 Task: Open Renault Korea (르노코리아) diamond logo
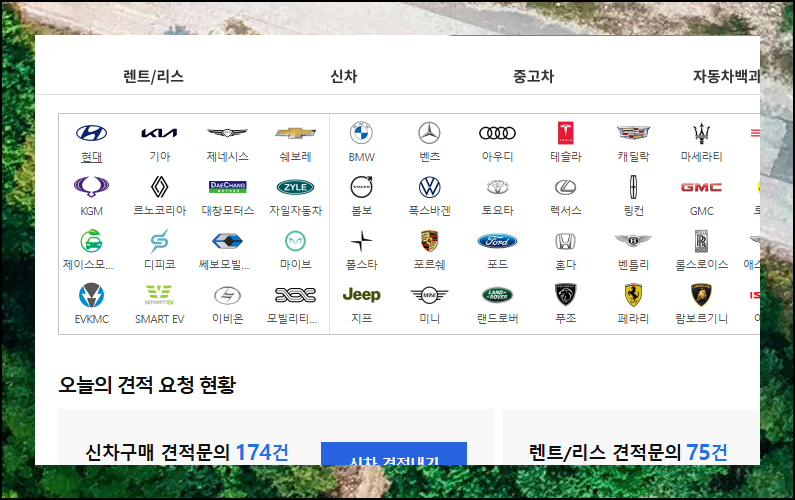(159, 187)
